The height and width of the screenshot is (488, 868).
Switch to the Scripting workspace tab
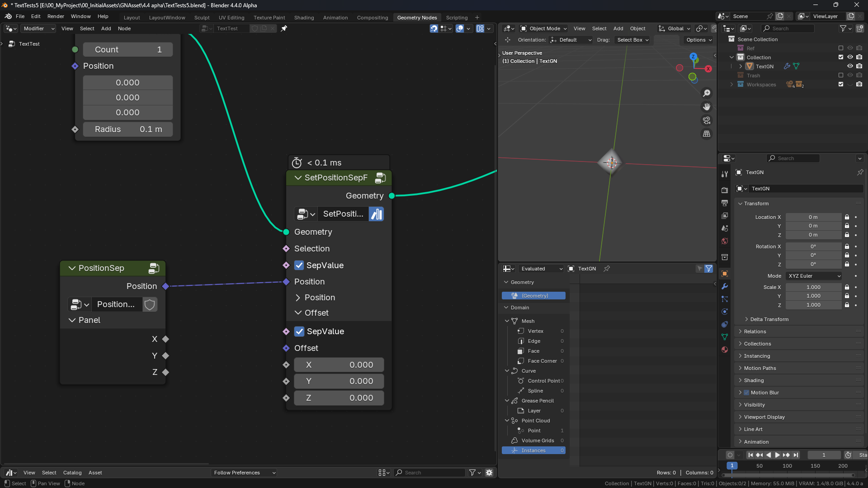(457, 18)
